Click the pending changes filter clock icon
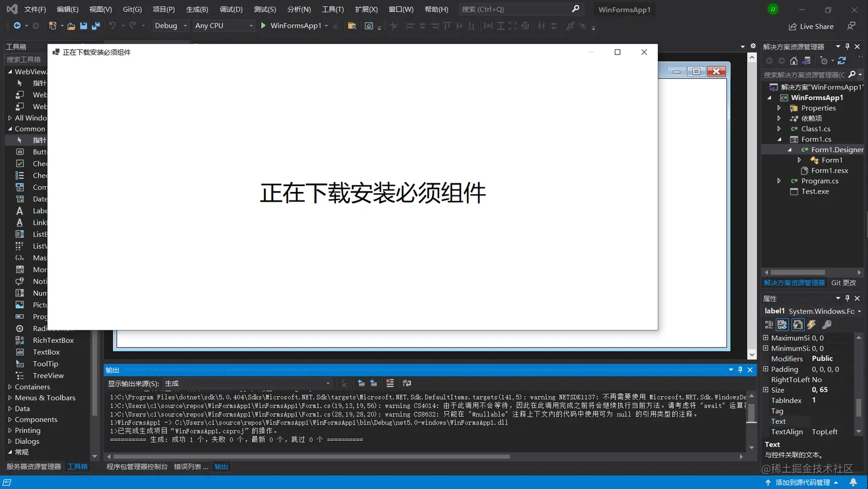 pos(824,61)
